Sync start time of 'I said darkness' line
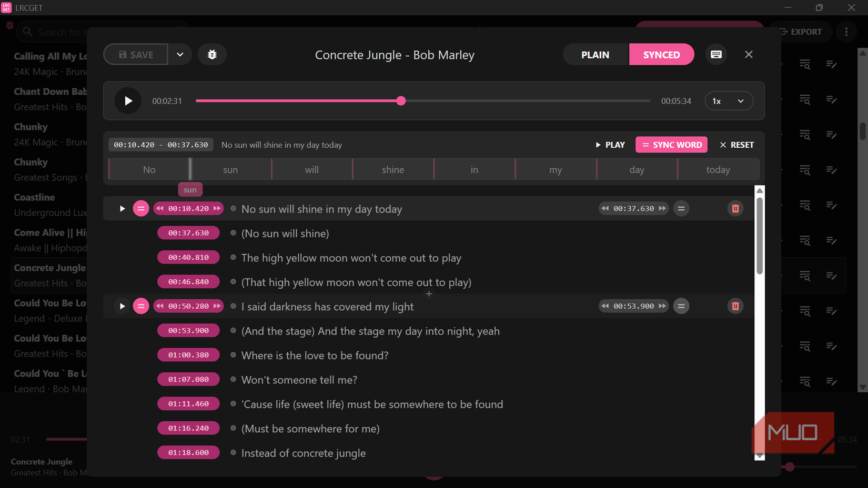This screenshot has width=868, height=488. click(141, 306)
